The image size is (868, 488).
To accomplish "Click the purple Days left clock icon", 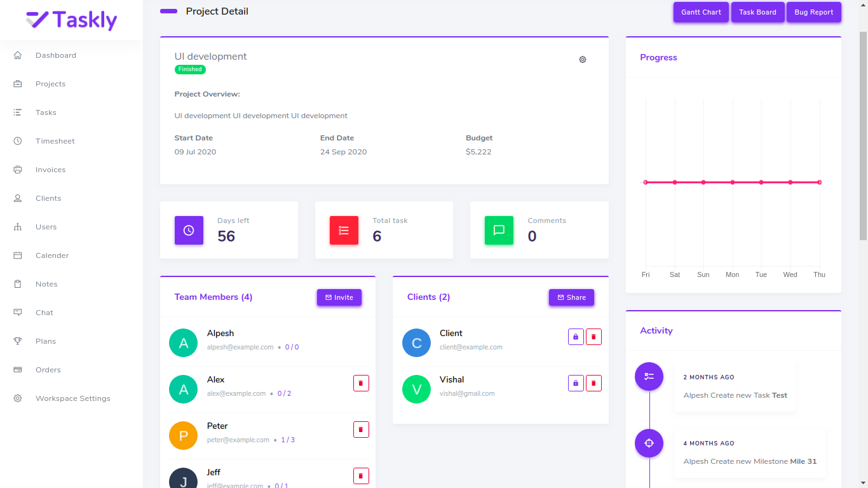I will (189, 230).
